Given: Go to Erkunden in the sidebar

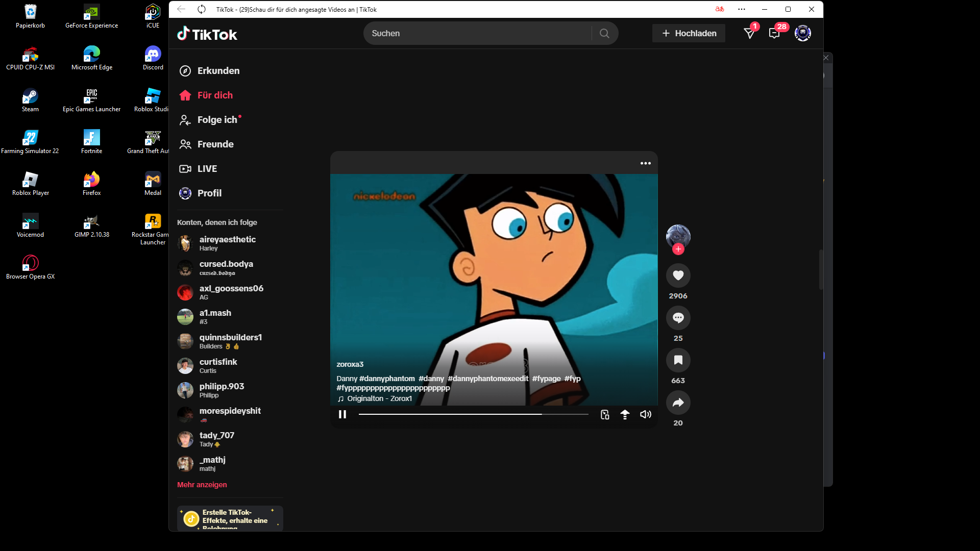Looking at the screenshot, I should (209, 71).
